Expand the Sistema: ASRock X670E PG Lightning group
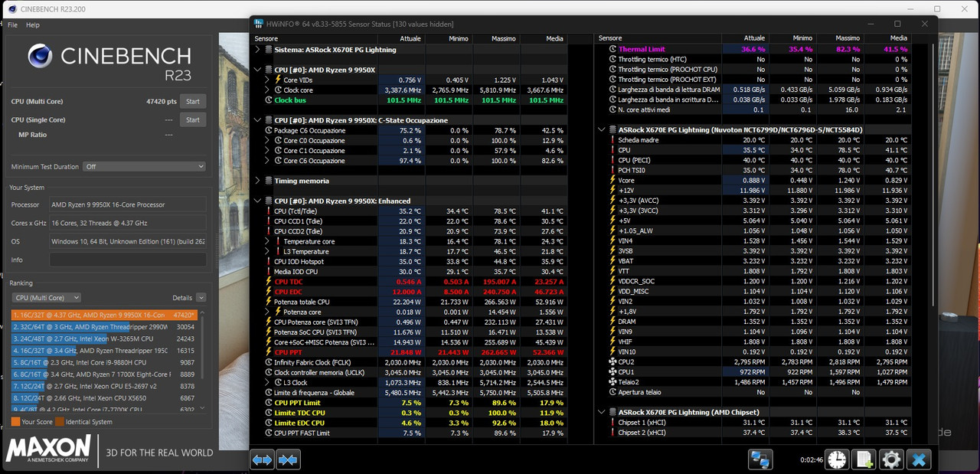 [257, 50]
